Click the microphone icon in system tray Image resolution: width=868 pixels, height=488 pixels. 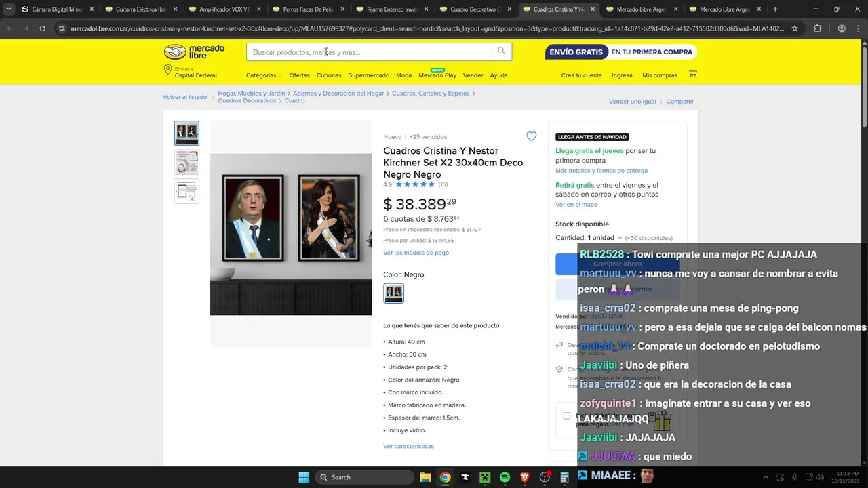pos(794,477)
